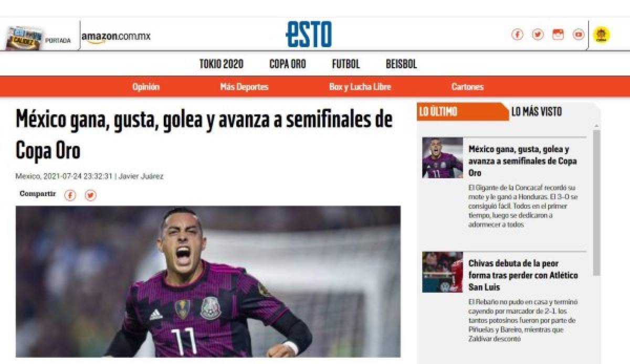Click the ESTO logo
This screenshot has height=364, width=630.
point(309,35)
